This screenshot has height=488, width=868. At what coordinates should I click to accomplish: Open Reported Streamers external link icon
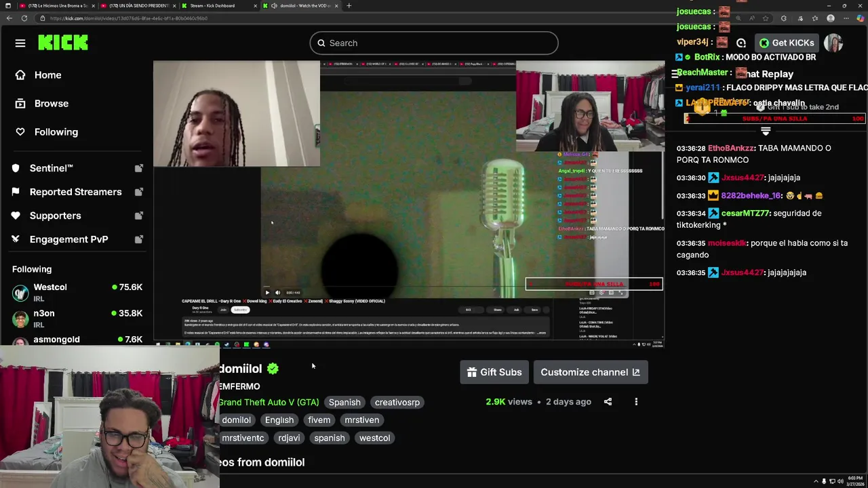click(x=139, y=192)
